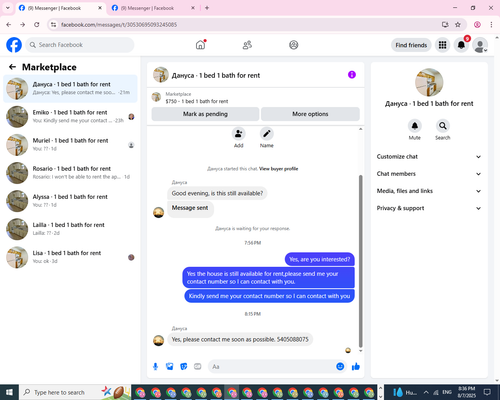Image resolution: width=500 pixels, height=400 pixels.
Task: Choose a sticker icon in composer
Action: [x=184, y=367]
